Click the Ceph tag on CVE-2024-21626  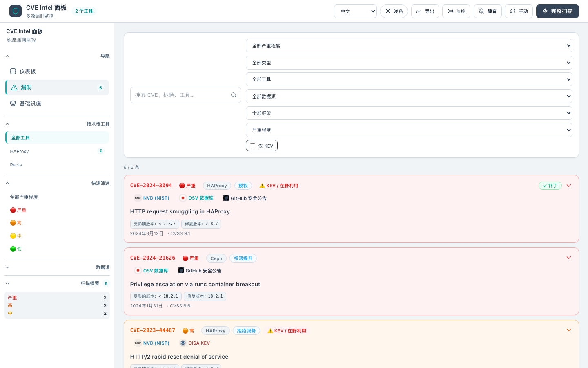click(x=216, y=258)
